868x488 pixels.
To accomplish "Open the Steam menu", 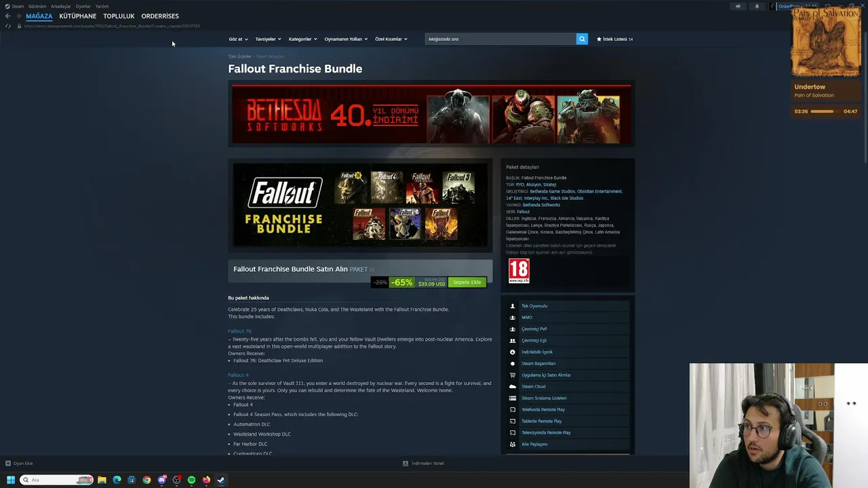I will pyautogui.click(x=18, y=6).
